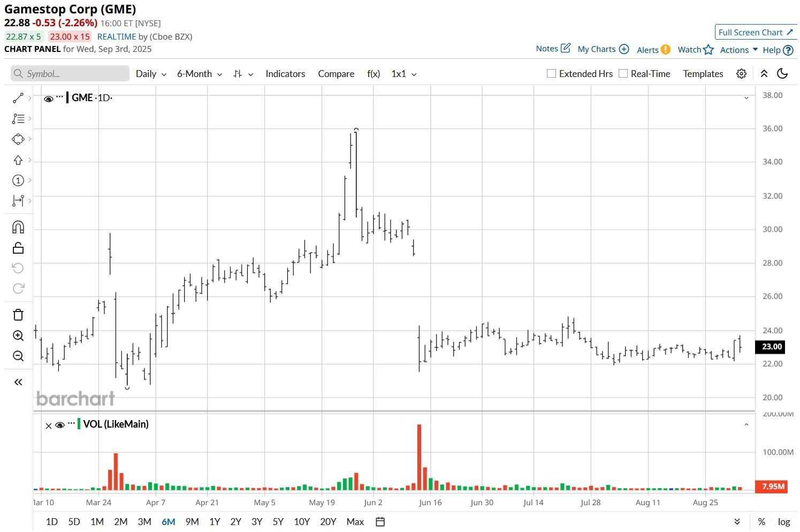This screenshot has height=532, width=800.
Task: Choose the arrow marker tool
Action: pos(18,160)
